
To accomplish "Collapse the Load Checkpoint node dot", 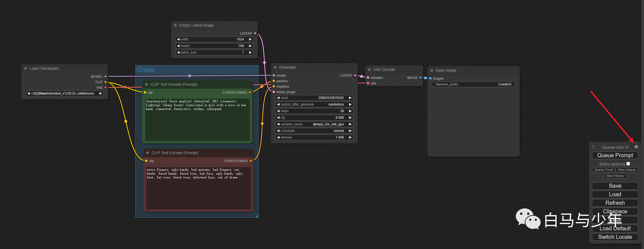I will point(26,68).
